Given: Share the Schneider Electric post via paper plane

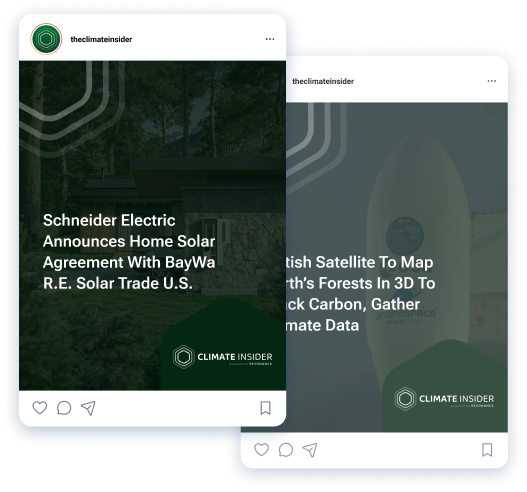Looking at the screenshot, I should [x=88, y=408].
